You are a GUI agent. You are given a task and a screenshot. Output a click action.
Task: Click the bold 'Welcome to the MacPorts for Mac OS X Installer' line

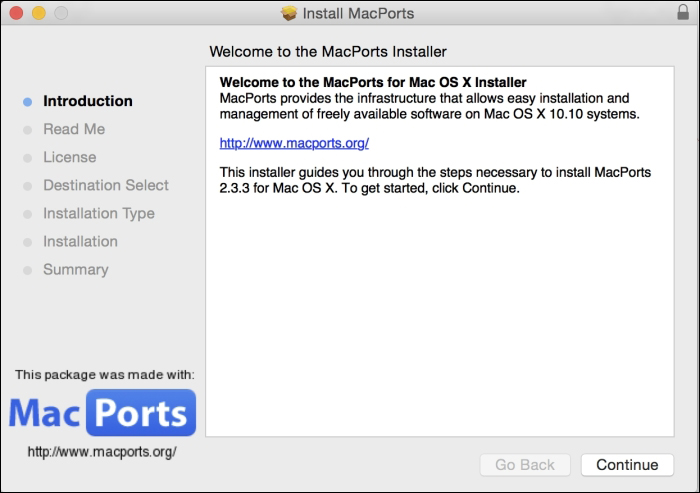point(373,82)
